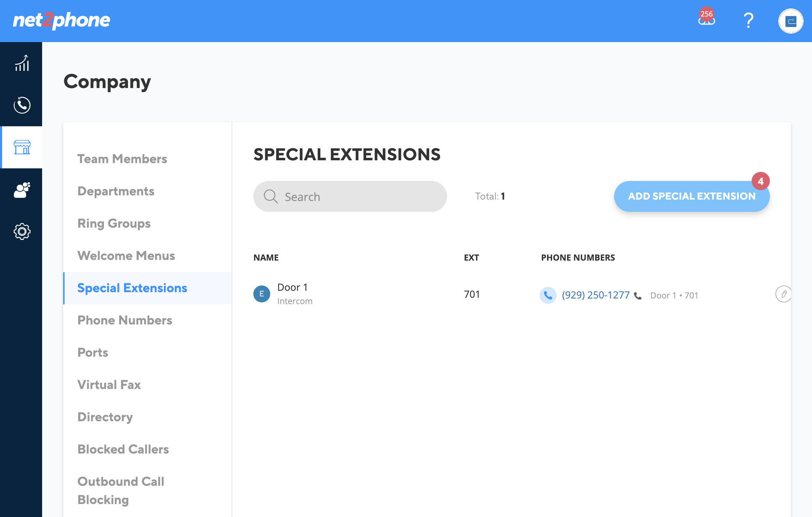812x517 pixels.
Task: Go to Team Members section
Action: [122, 159]
